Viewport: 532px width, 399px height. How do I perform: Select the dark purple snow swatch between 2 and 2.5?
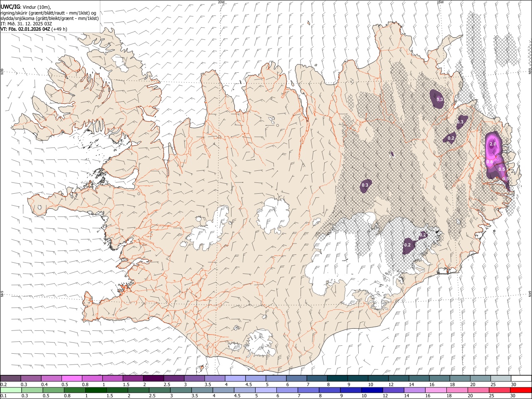(x=153, y=378)
